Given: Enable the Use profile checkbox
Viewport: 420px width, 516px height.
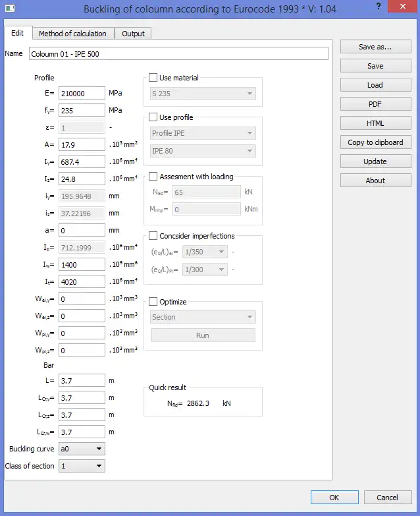Looking at the screenshot, I should pyautogui.click(x=153, y=117).
